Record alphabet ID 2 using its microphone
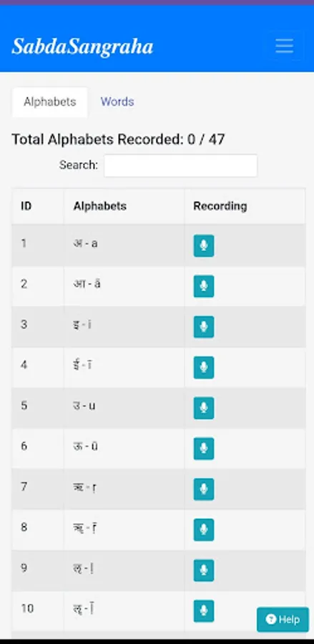The height and width of the screenshot is (644, 314). click(204, 286)
